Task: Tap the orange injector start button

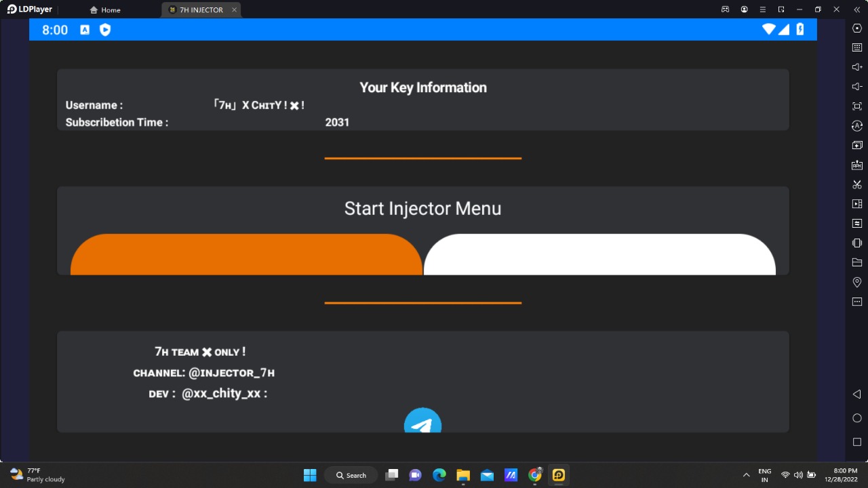Action: (x=246, y=254)
